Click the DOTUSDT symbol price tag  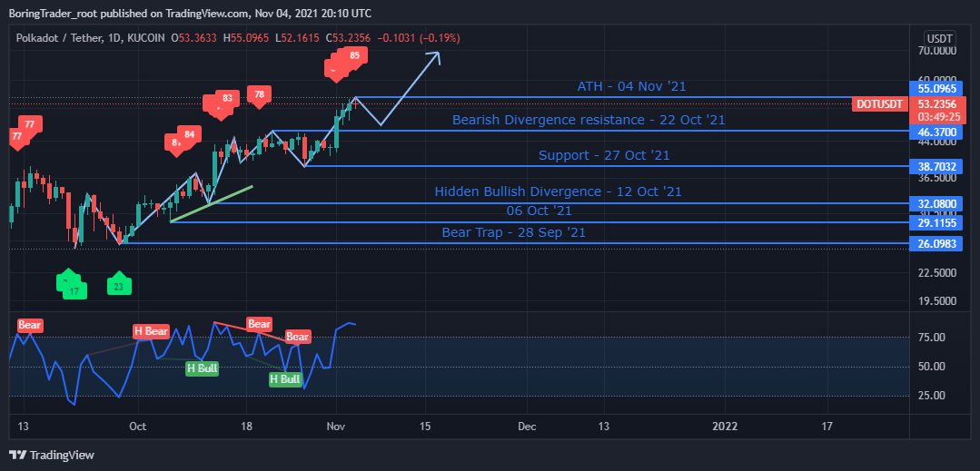(879, 104)
